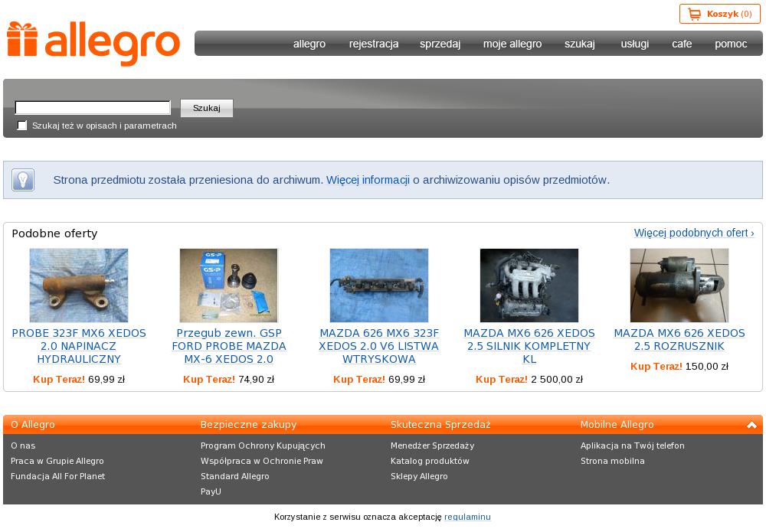Viewport: 766px width, 532px height.
Task: Open the pomoc help menu
Action: 731,44
